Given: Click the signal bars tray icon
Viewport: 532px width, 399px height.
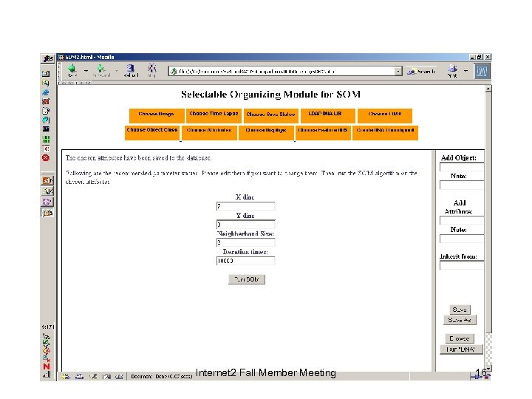Looking at the screenshot, I should (x=47, y=375).
